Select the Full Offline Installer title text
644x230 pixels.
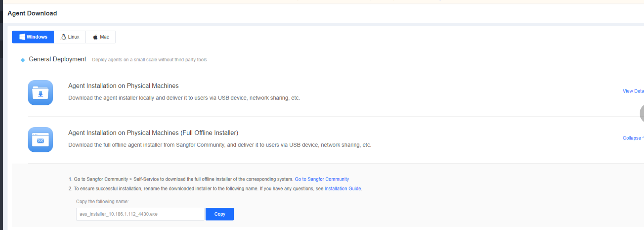point(153,133)
